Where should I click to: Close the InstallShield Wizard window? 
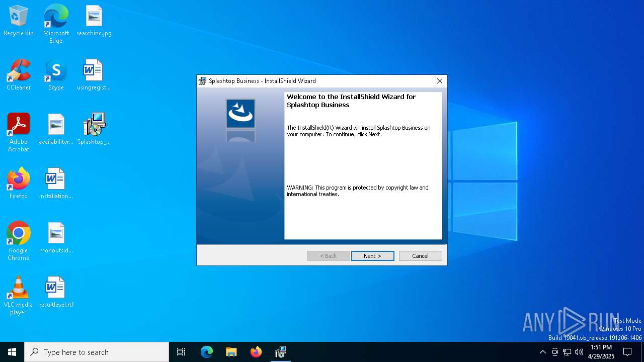pyautogui.click(x=439, y=81)
